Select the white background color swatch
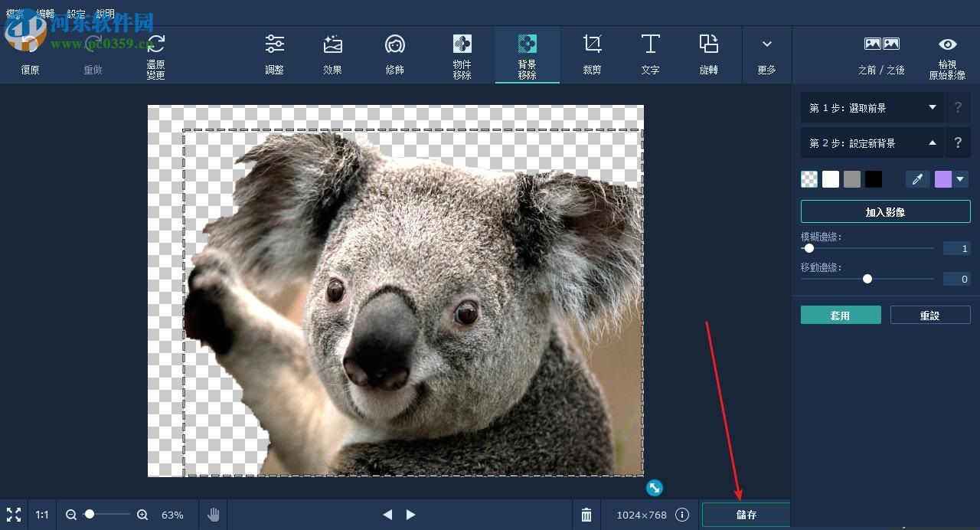This screenshot has height=530, width=980. pos(831,178)
